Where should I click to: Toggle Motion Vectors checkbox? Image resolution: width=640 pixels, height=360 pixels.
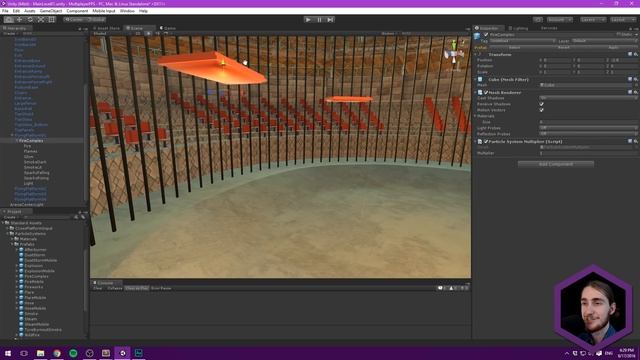click(x=541, y=110)
